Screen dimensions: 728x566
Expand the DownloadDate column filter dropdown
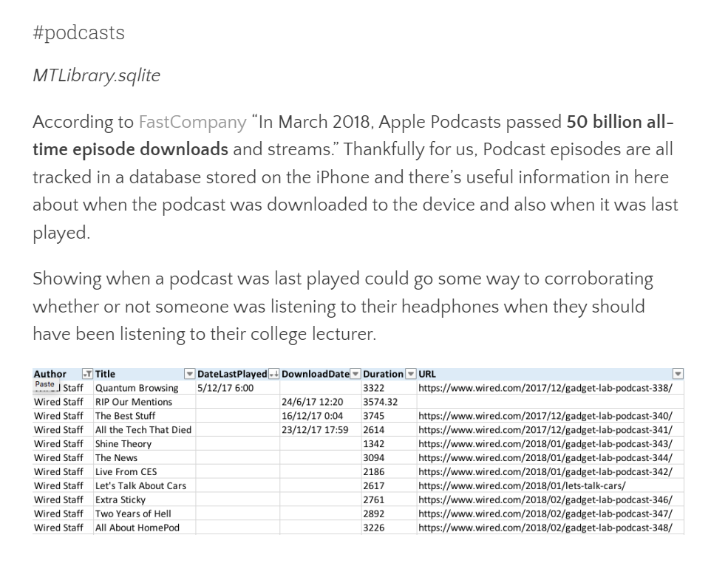pyautogui.click(x=356, y=374)
